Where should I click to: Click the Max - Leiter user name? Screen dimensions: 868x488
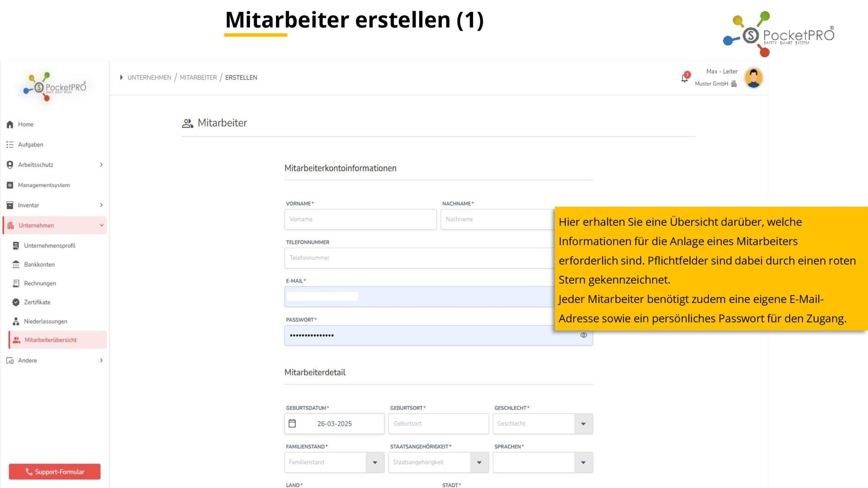(722, 72)
